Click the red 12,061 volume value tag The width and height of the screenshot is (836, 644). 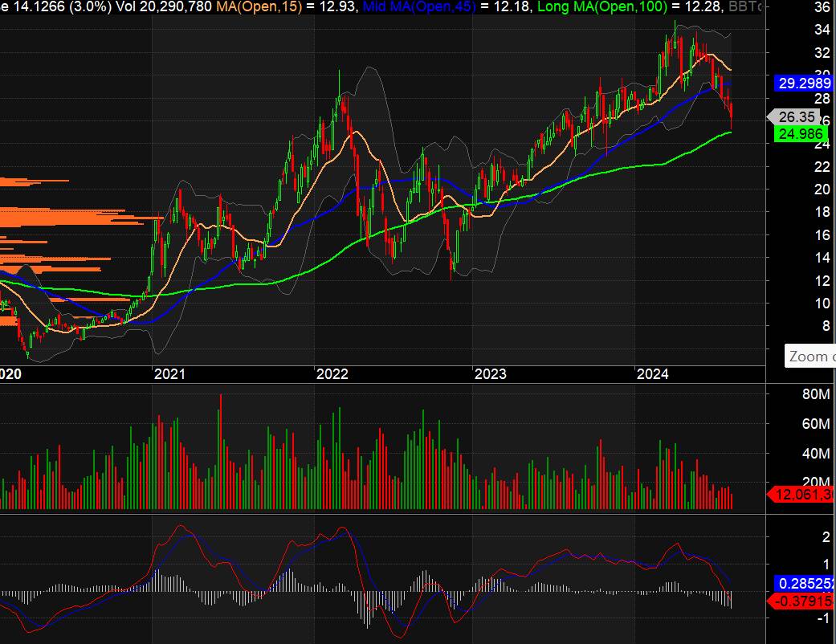point(803,495)
